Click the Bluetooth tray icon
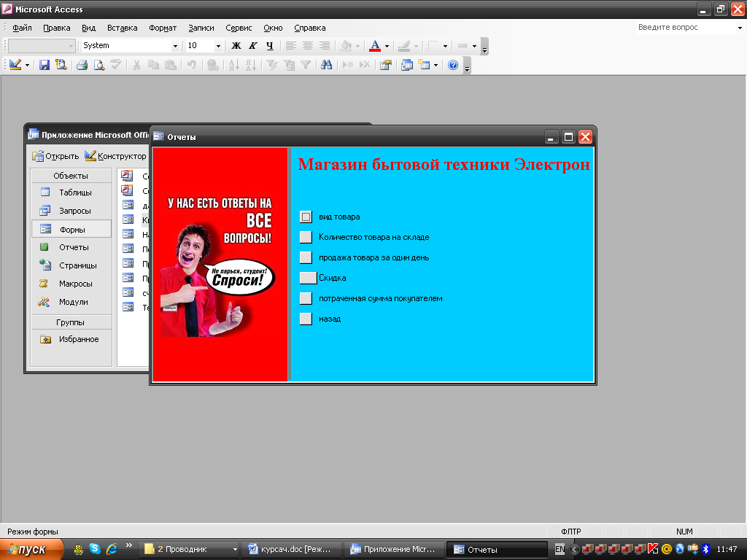The image size is (747, 560). click(706, 550)
